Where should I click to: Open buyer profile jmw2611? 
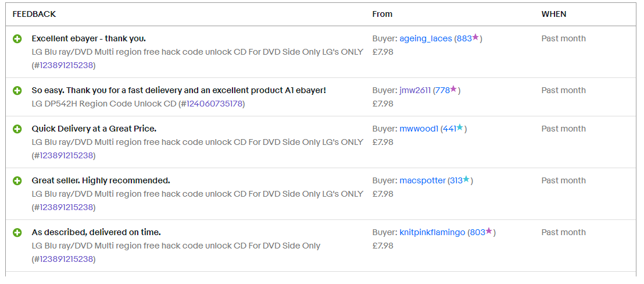[415, 90]
